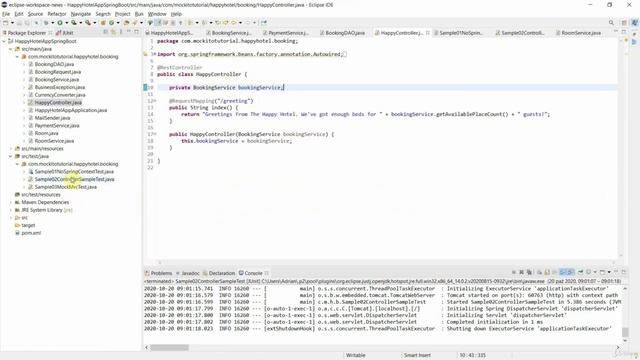Viewport: 640px width, 360px height.
Task: Open the Open Console dropdown arrow
Action: (609, 272)
